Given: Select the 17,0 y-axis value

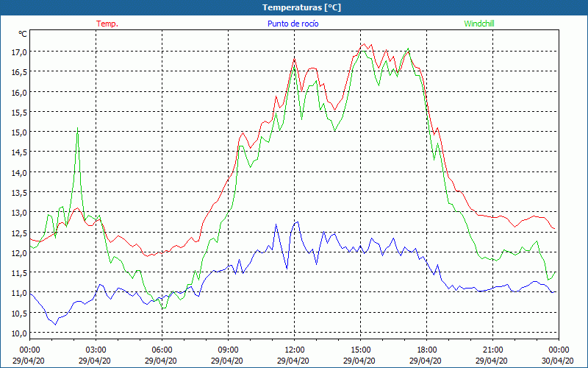Looking at the screenshot, I should (x=19, y=52).
